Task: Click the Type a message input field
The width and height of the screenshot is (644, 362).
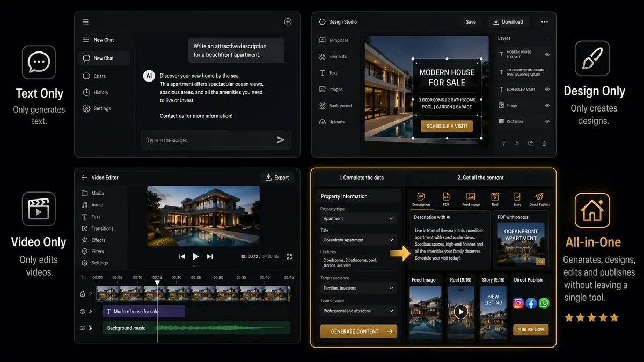Action: [x=216, y=140]
